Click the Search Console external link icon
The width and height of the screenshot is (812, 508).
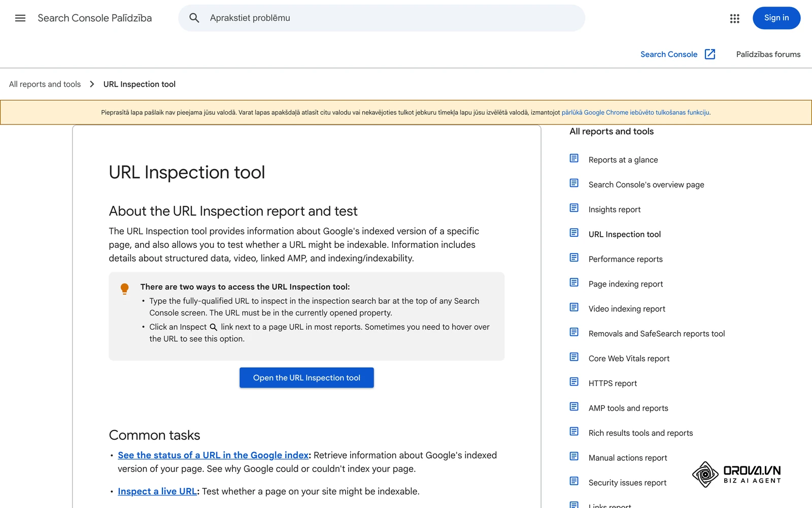coord(710,54)
